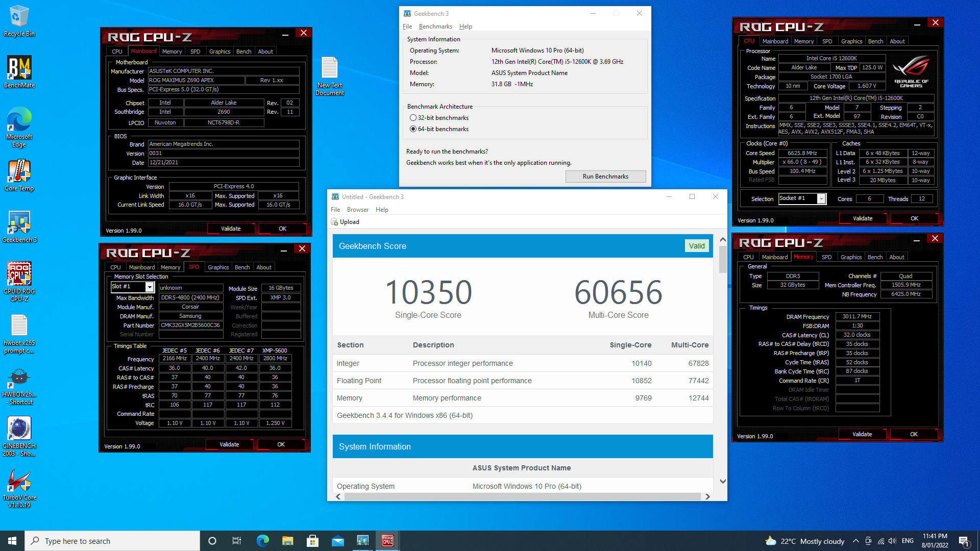Image resolution: width=980 pixels, height=551 pixels.
Task: Click scroll right arrow in Geekbench results
Action: pos(707,496)
